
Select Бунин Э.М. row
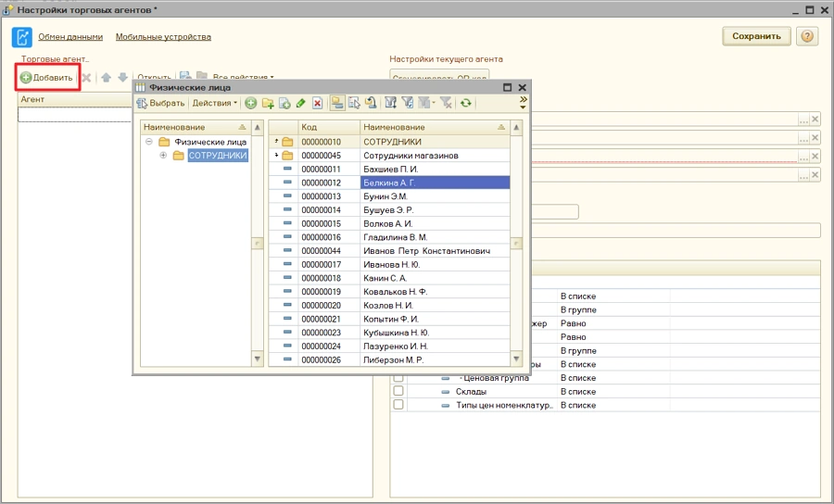[389, 196]
